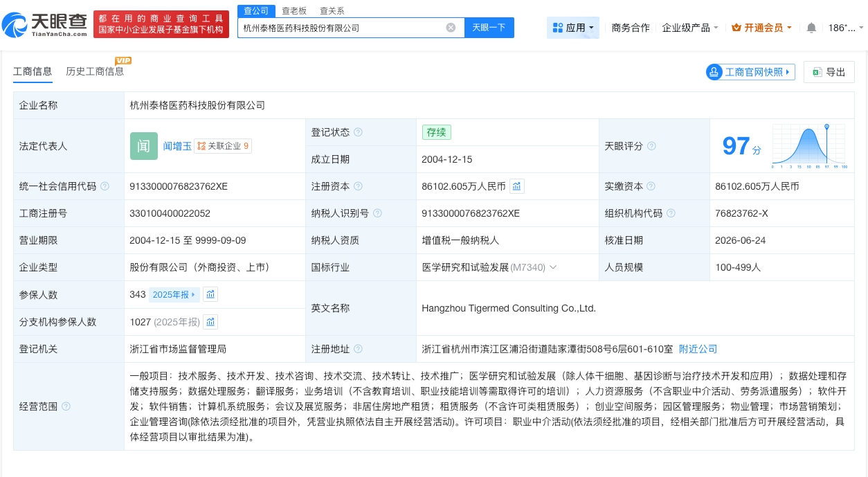Click the help icon next to 注册地址
The width and height of the screenshot is (868, 477).
[358, 349]
